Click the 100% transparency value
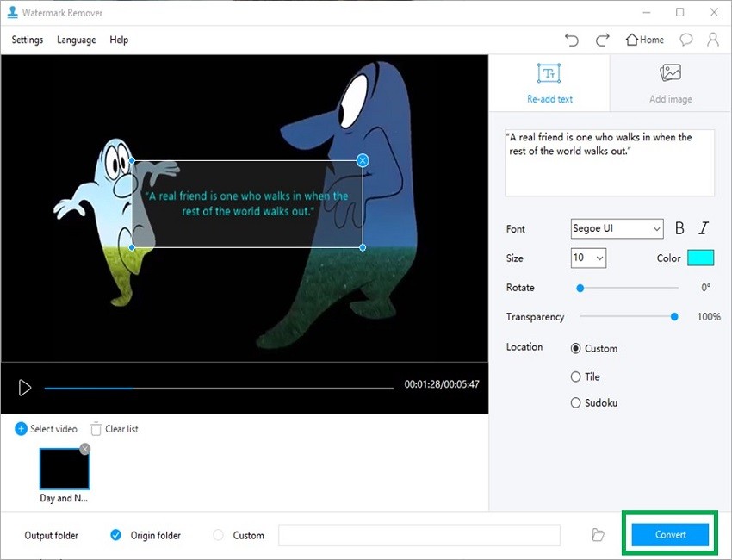Image resolution: width=732 pixels, height=560 pixels. tap(709, 317)
